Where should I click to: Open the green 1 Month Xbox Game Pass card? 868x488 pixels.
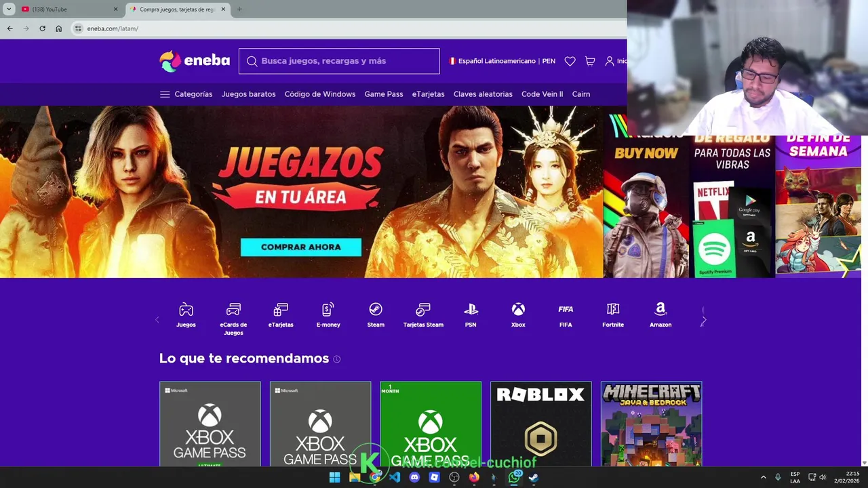click(x=431, y=424)
